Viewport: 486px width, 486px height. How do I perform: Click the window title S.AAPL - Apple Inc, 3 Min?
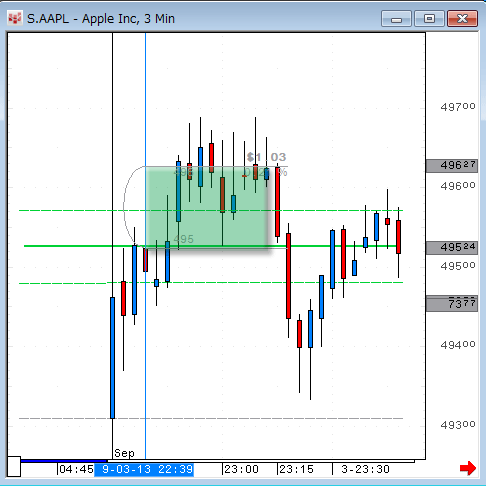coord(101,19)
